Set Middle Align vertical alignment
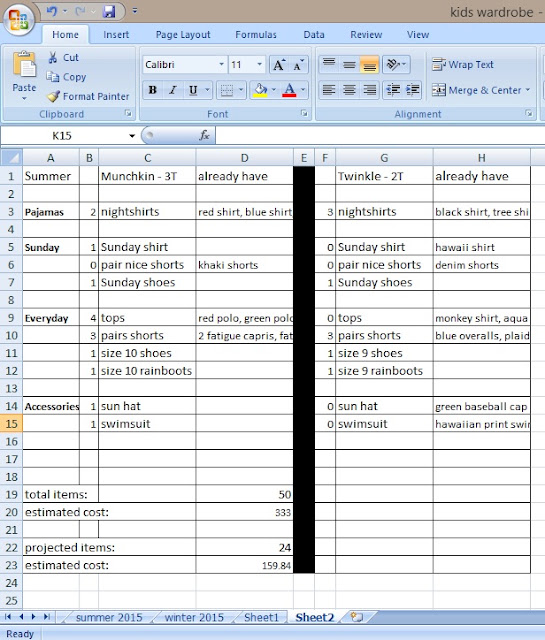The image size is (545, 640). 349,64
